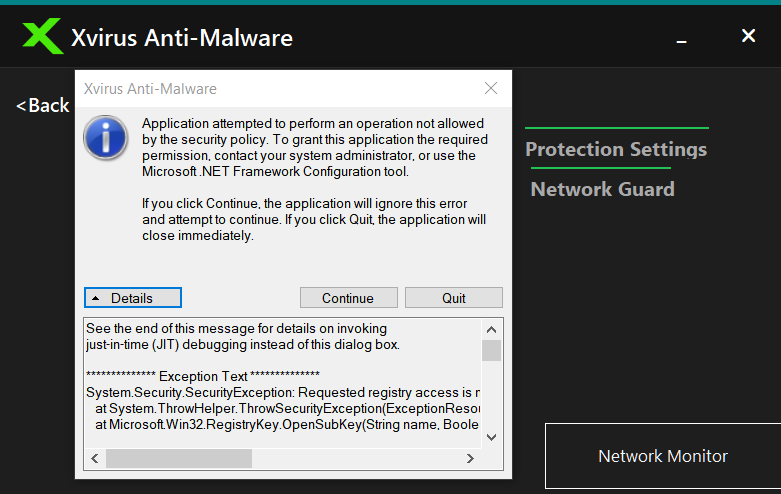Click the vertical scrollbar thumb in details
The width and height of the screenshot is (781, 494).
491,350
